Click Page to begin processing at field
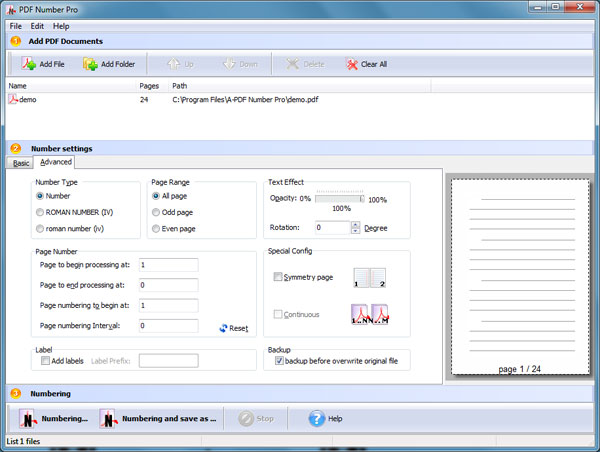Image resolution: width=600 pixels, height=452 pixels. (169, 265)
